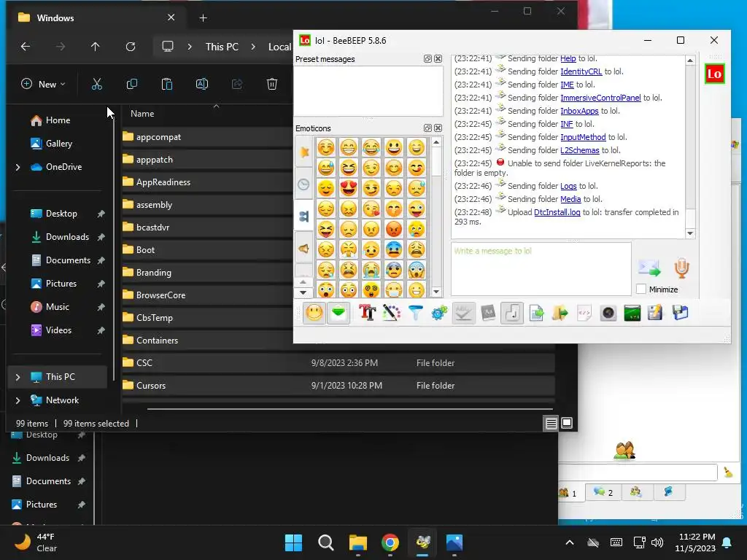Open chat settings gears icon
The width and height of the screenshot is (747, 560).
pyautogui.click(x=439, y=313)
